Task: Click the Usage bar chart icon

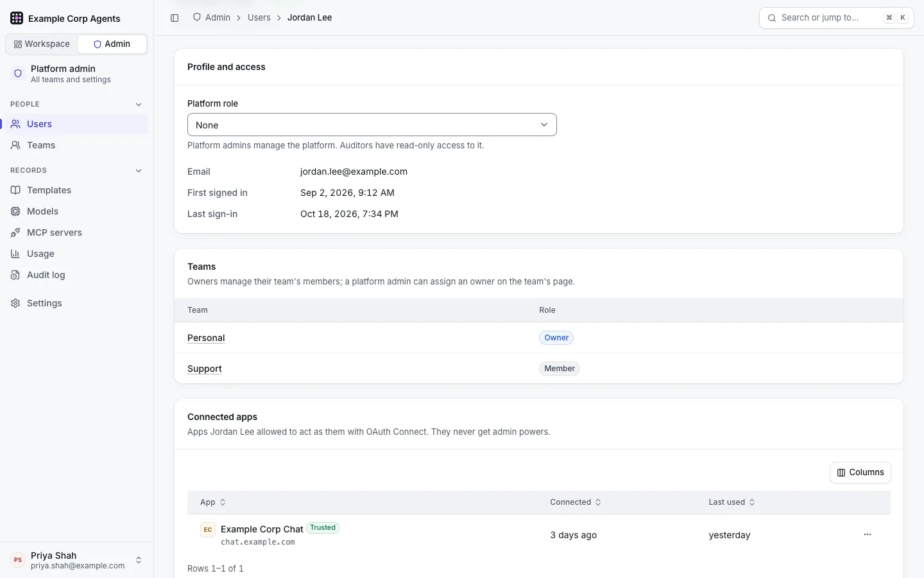Action: click(15, 254)
